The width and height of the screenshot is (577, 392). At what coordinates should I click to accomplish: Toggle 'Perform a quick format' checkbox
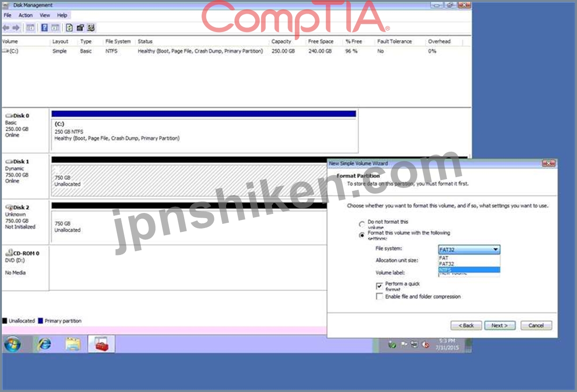[379, 286]
